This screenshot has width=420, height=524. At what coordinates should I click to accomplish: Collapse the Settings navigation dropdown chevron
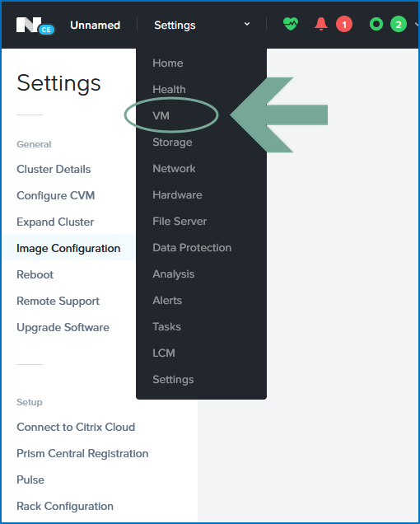[247, 24]
